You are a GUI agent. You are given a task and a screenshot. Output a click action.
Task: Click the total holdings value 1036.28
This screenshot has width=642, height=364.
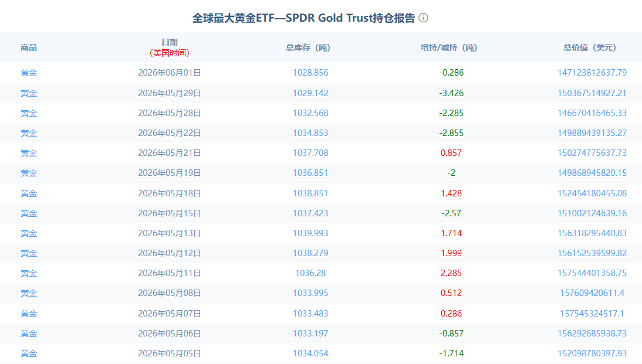point(310,273)
